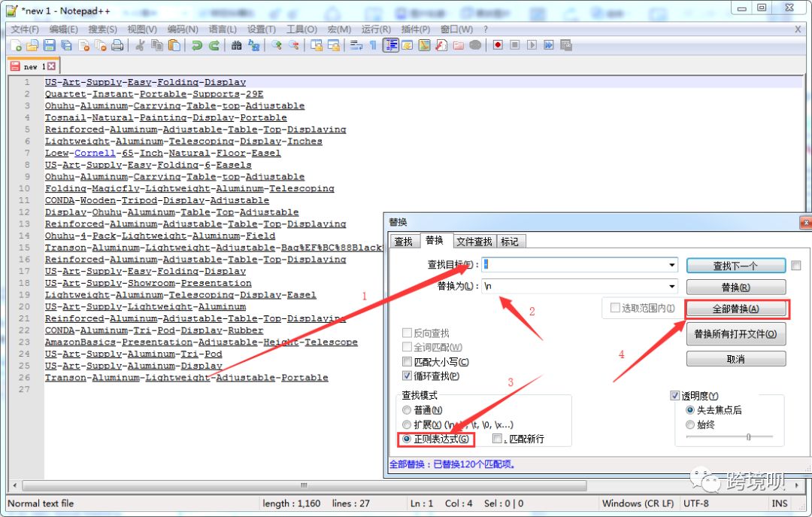Uncheck 循环查找 checkbox
The width and height of the screenshot is (812, 517).
(x=407, y=376)
